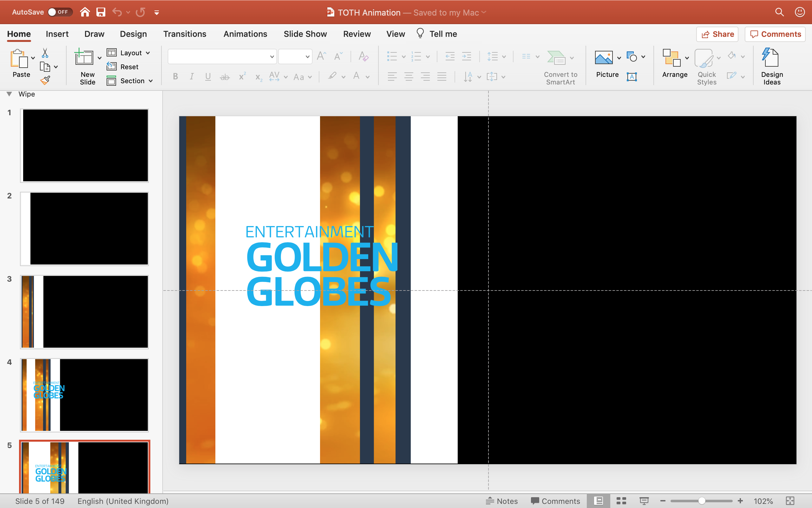This screenshot has height=508, width=812.
Task: Fit slide to current window
Action: point(790,501)
